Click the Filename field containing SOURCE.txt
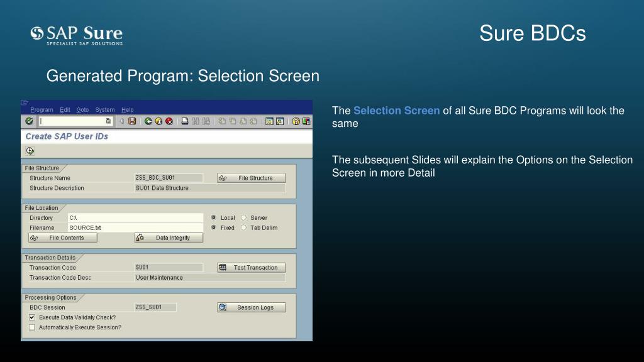Screen dimensions: 644x362 [136, 228]
